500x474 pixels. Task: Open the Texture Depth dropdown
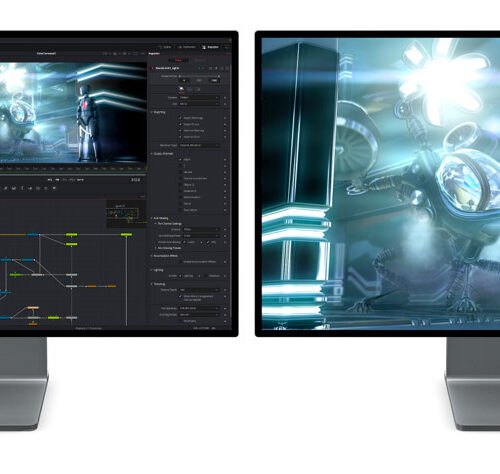point(199,290)
